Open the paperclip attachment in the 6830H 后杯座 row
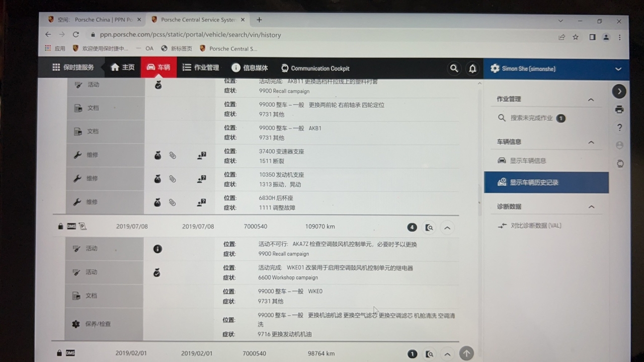Screen dimensions: 644x362 pos(173,202)
